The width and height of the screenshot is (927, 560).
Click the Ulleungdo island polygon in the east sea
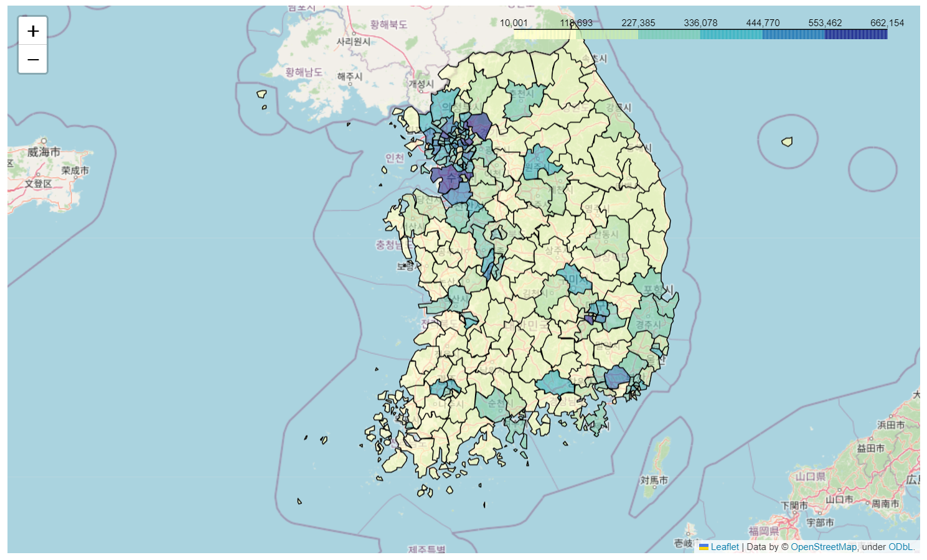click(787, 142)
